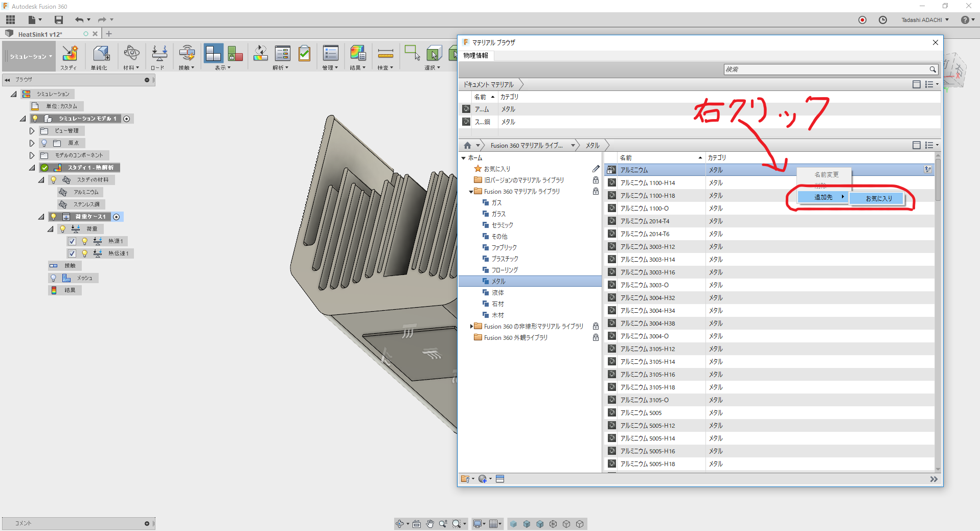This screenshot has height=531, width=980.
Task: Close the マテリアル ブラウザ dialog
Action: (935, 42)
